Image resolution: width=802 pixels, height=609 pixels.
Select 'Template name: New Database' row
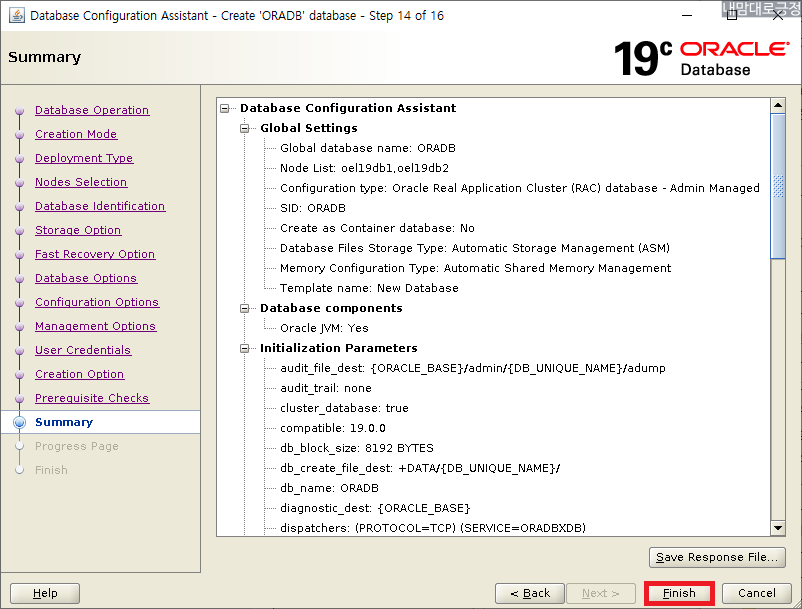click(x=369, y=288)
